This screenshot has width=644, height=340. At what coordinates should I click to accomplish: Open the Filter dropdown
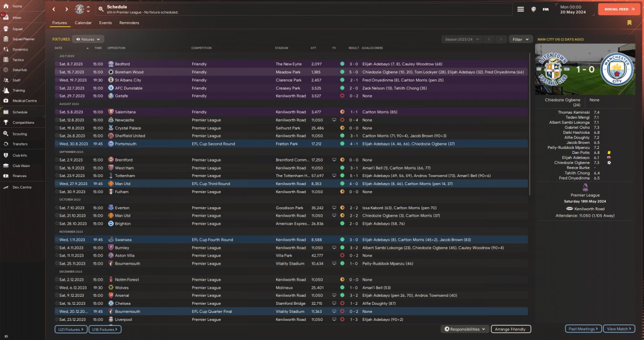click(521, 39)
